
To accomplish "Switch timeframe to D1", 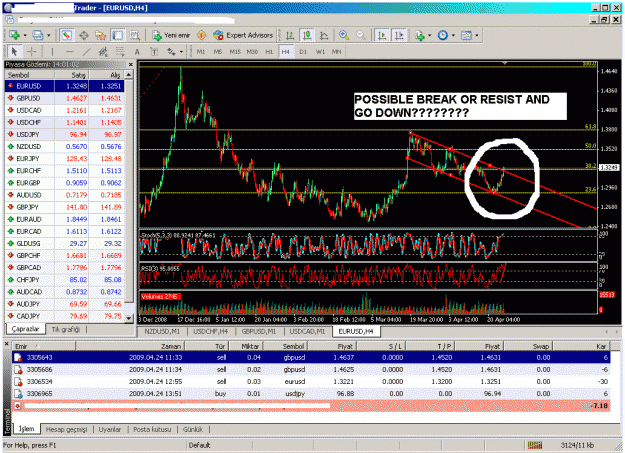I will pos(303,51).
